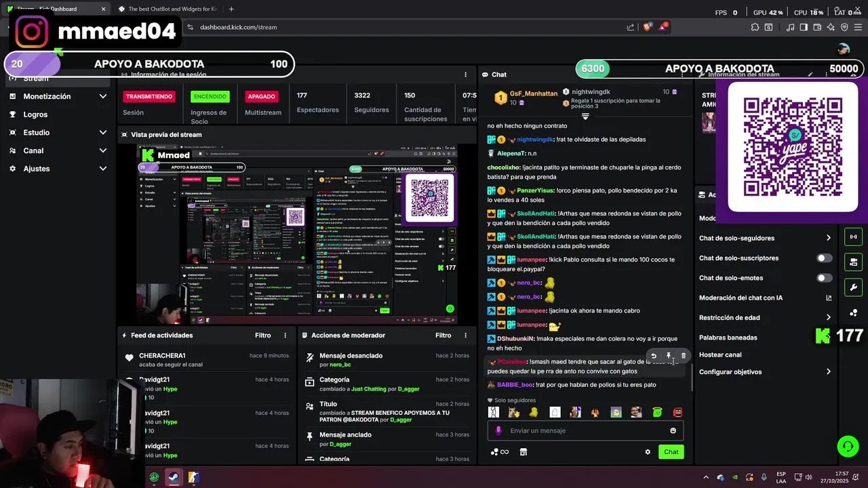Open Steam from the taskbar
The height and width of the screenshot is (488, 868).
coord(174,477)
